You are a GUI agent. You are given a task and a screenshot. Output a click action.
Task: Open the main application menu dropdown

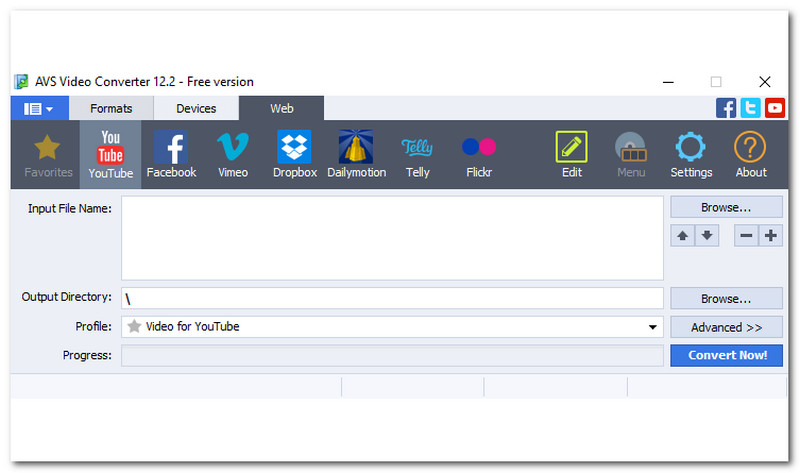click(39, 108)
